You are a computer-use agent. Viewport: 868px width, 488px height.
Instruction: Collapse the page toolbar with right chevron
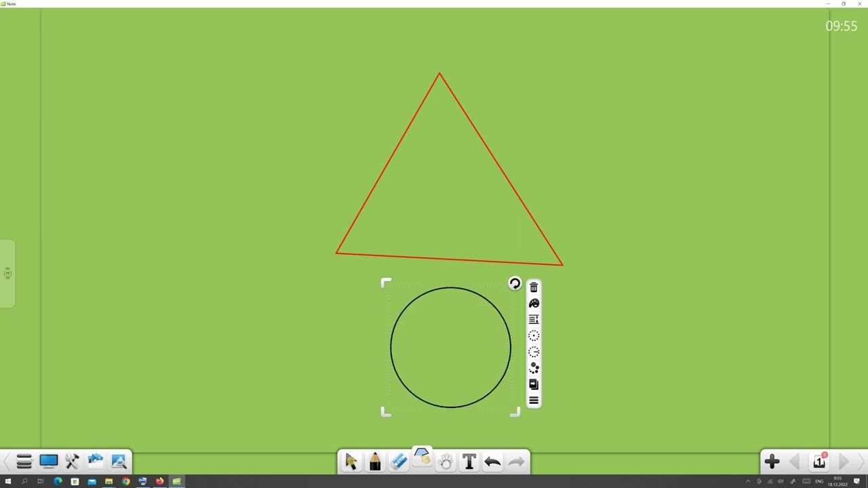click(x=862, y=462)
